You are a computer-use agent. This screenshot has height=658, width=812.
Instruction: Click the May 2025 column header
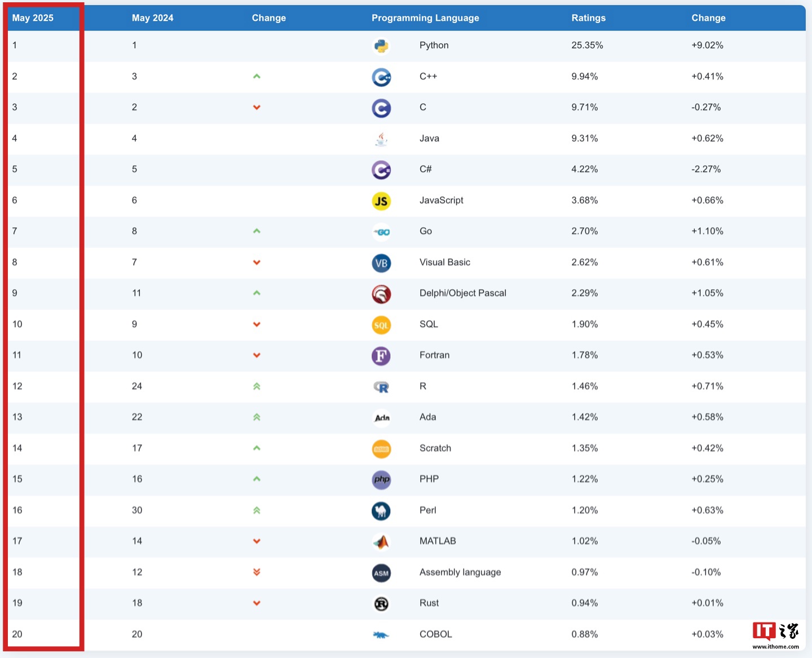[x=33, y=18]
